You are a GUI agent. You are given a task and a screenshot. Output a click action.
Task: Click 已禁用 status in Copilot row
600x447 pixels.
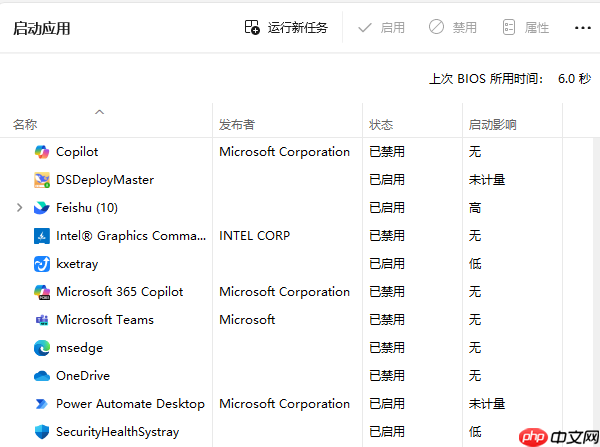pyautogui.click(x=387, y=152)
